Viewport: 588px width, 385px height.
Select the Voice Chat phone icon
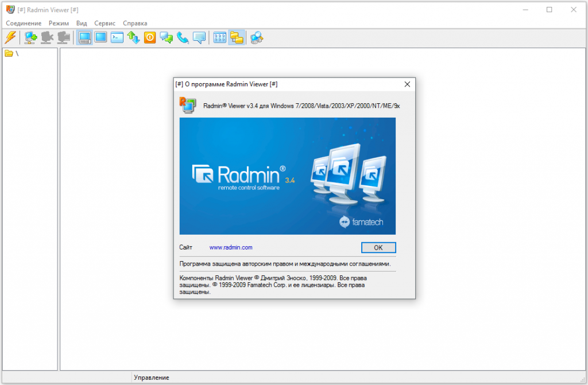point(183,37)
